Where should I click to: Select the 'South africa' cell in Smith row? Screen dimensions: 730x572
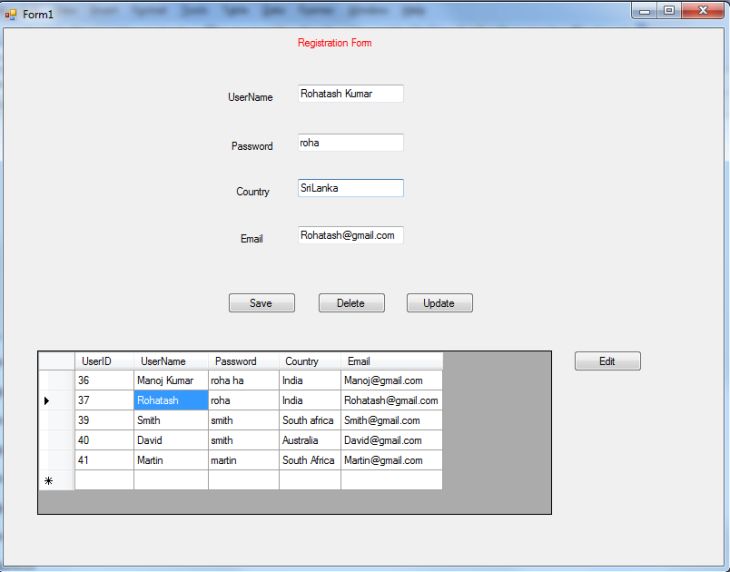pos(310,420)
